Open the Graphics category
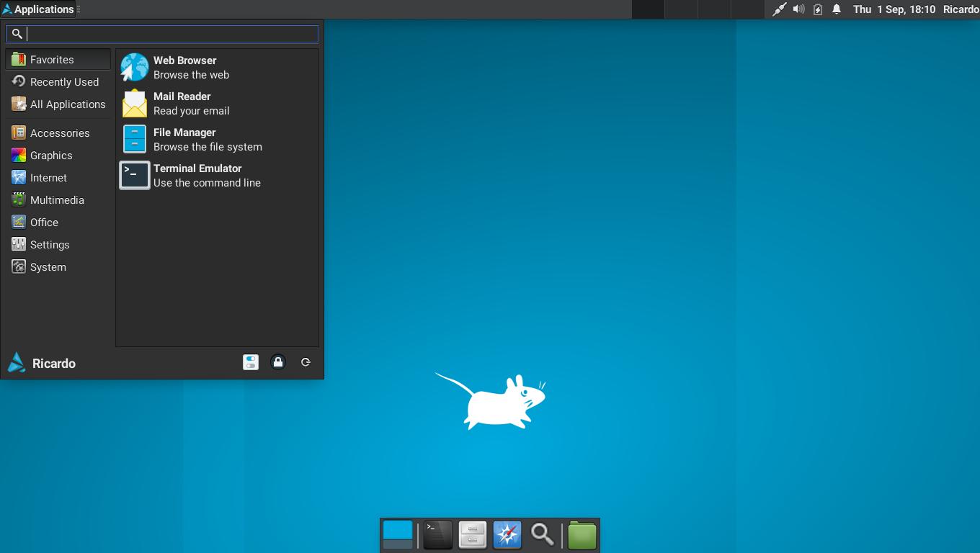The height and width of the screenshot is (553, 980). 58,156
